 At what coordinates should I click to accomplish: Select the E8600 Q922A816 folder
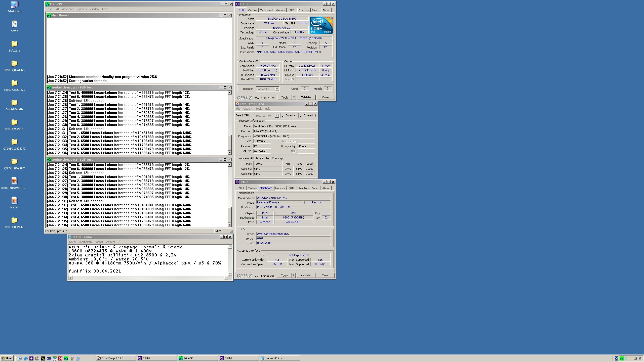[14, 124]
